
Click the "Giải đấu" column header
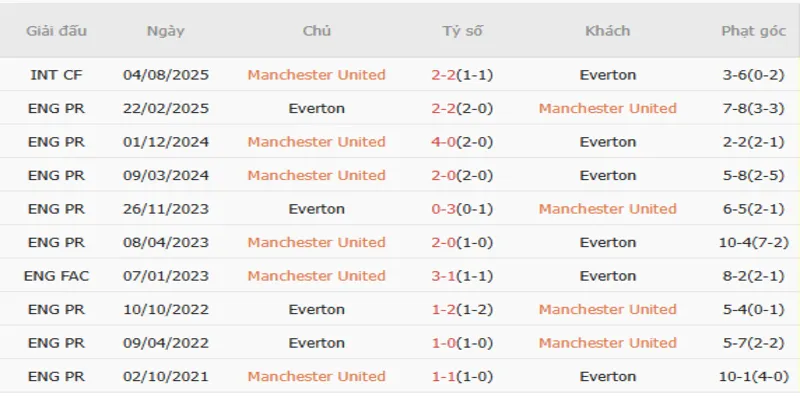pos(58,31)
